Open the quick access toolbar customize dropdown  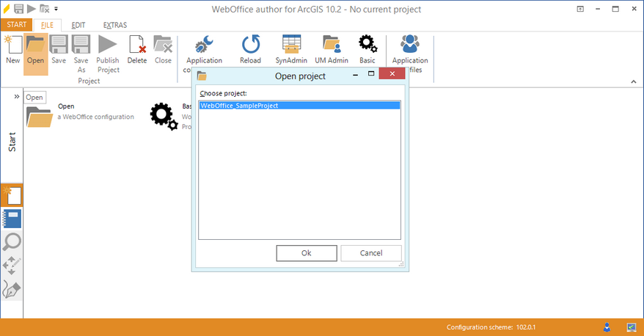[x=56, y=9]
